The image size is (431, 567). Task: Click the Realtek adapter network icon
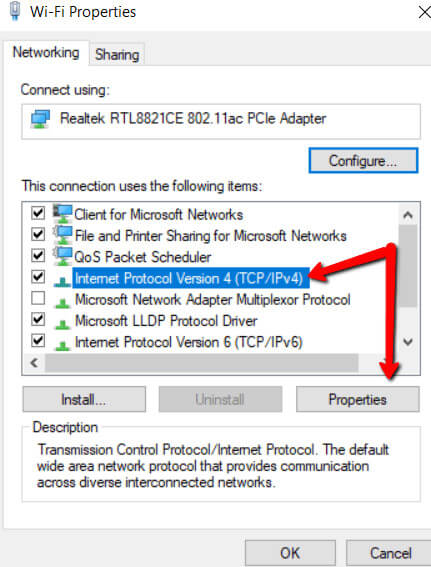[40, 119]
